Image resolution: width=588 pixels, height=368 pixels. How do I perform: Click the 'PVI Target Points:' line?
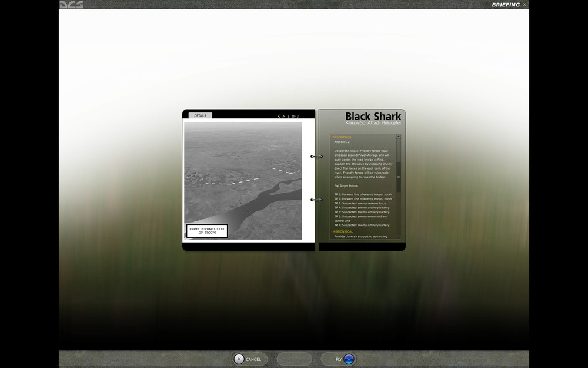click(x=346, y=186)
